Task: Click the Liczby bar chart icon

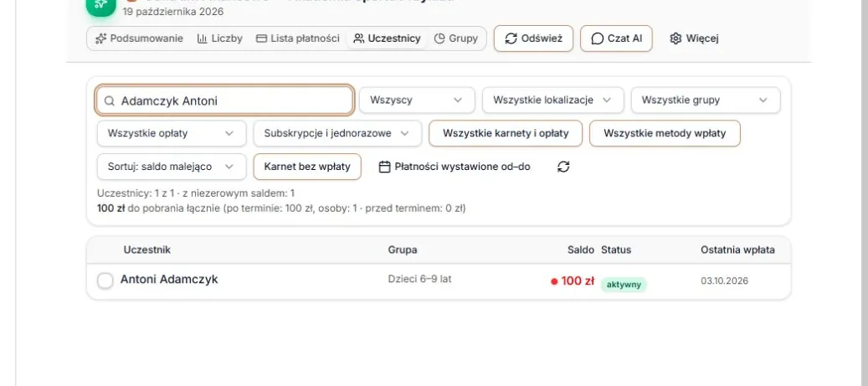Action: click(x=202, y=39)
